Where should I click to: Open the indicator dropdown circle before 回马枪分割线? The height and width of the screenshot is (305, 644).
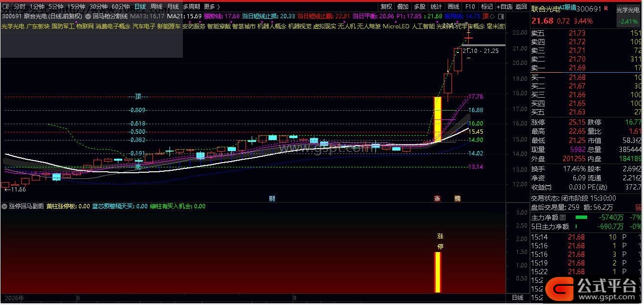(89, 16)
